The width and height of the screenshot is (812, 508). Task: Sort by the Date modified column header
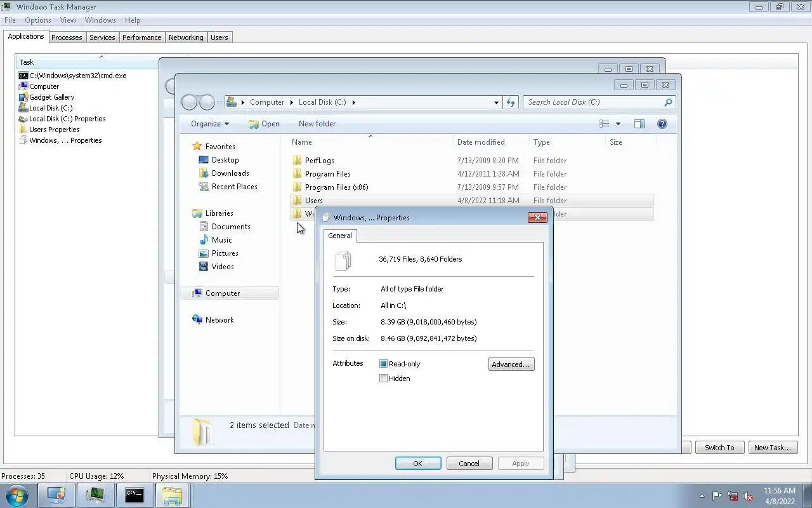(x=491, y=142)
